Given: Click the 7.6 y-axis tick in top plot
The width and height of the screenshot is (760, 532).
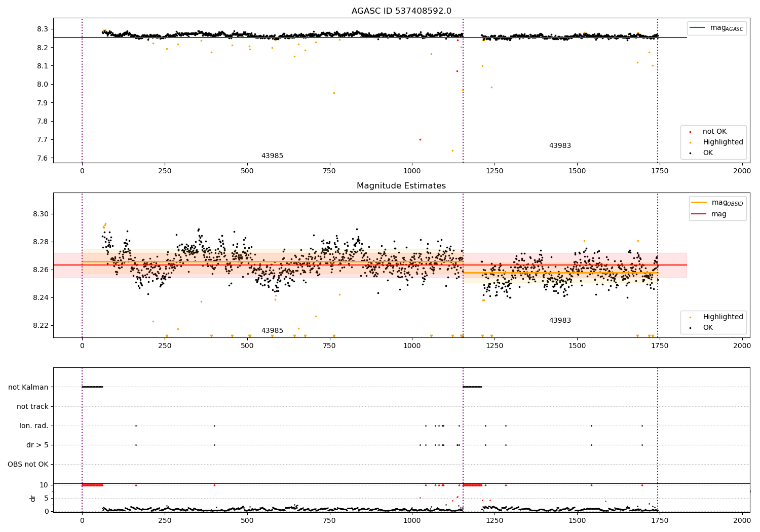Looking at the screenshot, I should point(43,158).
